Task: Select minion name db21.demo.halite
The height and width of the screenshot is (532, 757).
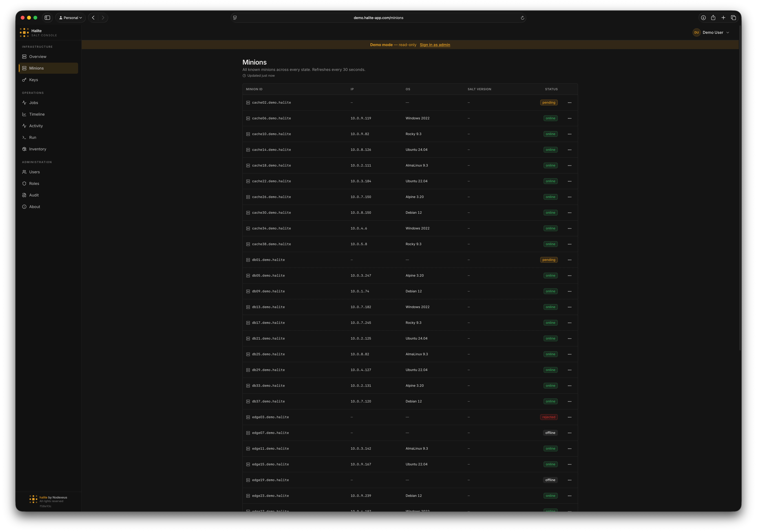Action: tap(268, 339)
